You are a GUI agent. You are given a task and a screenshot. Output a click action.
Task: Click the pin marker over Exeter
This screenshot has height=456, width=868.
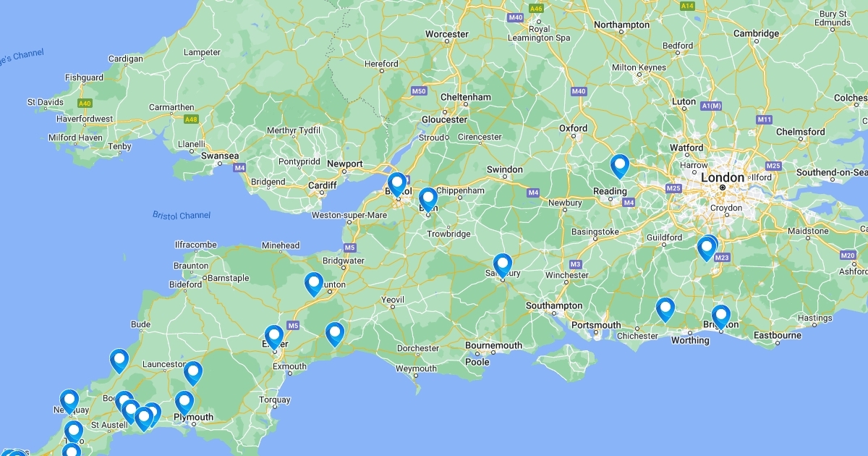[274, 337]
